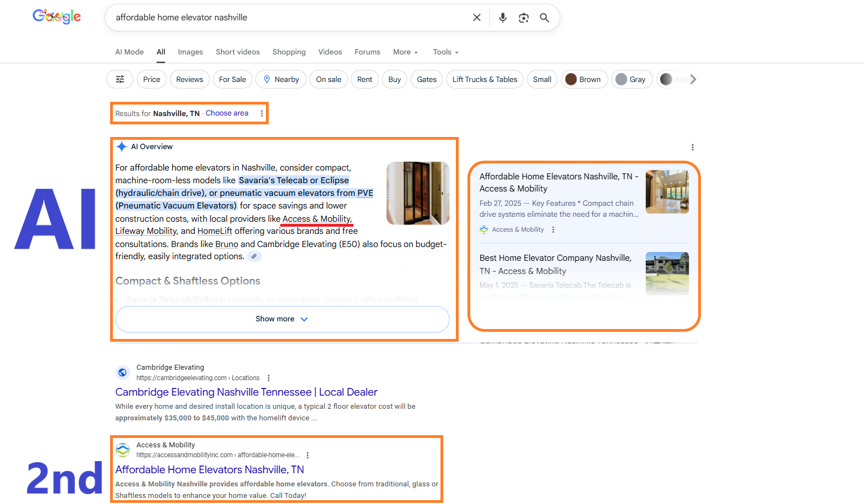Start voice search with microphone icon

click(503, 18)
